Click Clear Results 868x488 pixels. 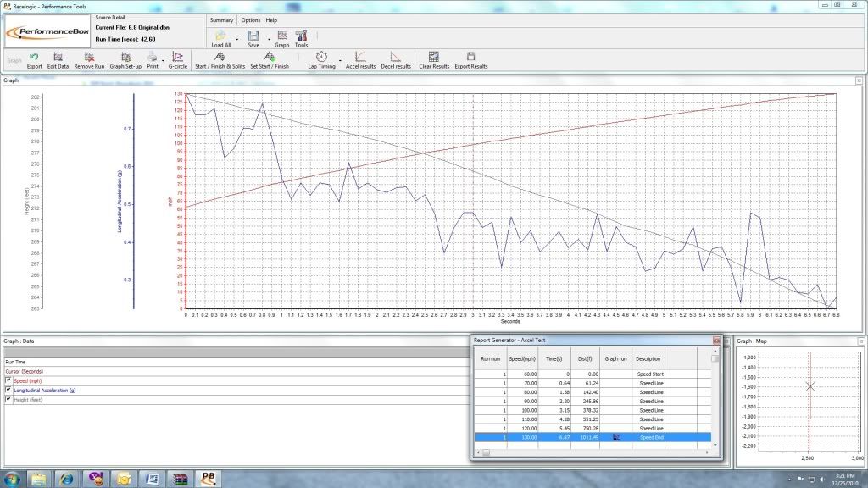point(434,57)
